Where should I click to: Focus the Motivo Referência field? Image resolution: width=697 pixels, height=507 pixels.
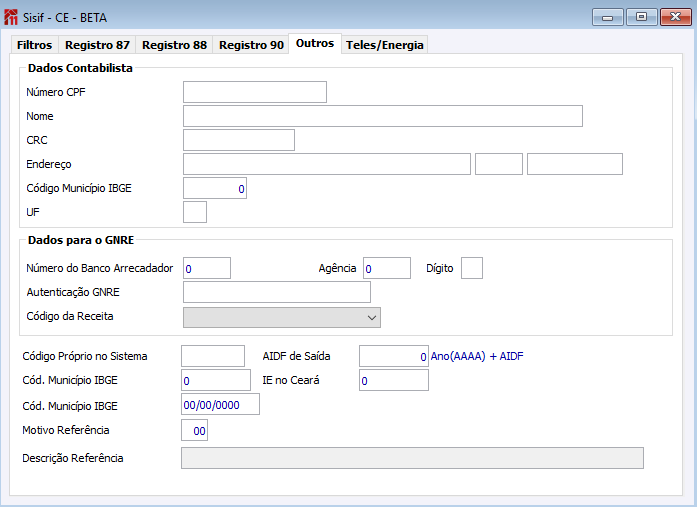194,430
